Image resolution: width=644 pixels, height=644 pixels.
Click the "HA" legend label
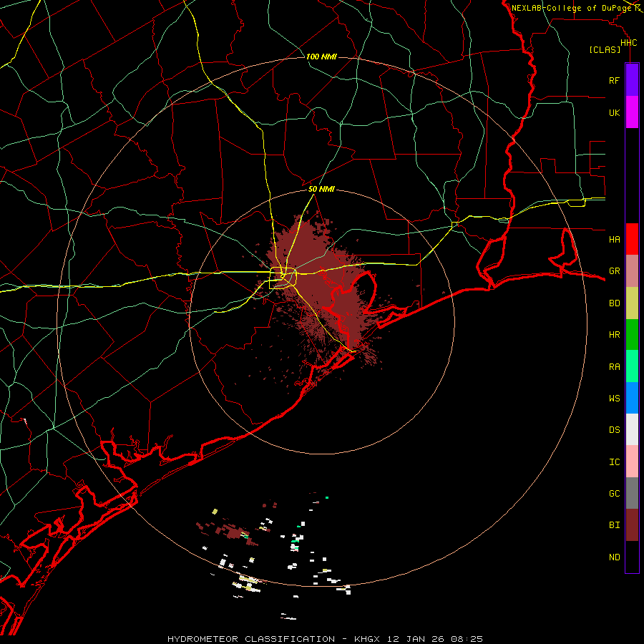614,240
